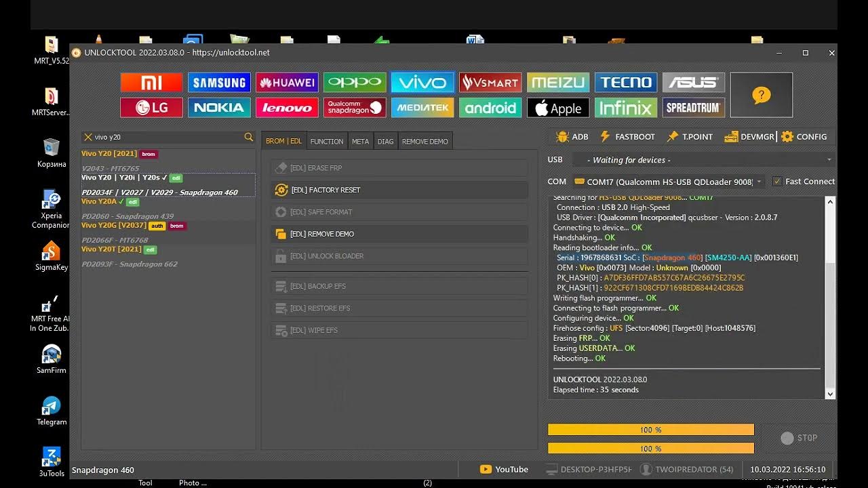Screen dimensions: 868x488
Task: Select Vivo Y20 [2021] brom entry
Action: [x=168, y=161]
